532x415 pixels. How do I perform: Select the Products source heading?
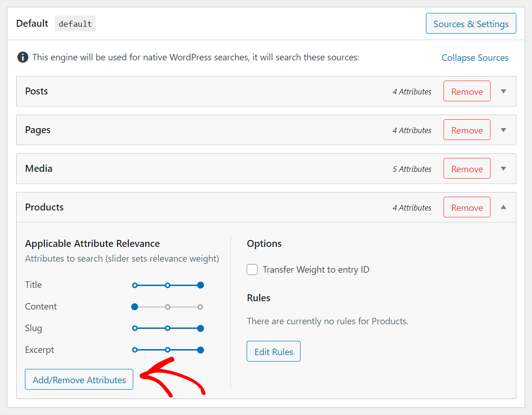click(44, 207)
